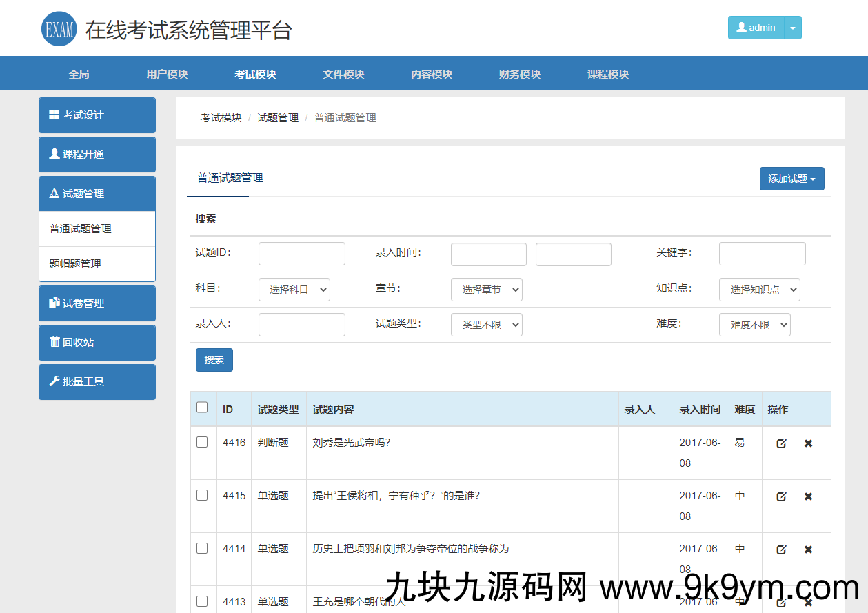The width and height of the screenshot is (868, 613).
Task: Tick the checkbox beside question 4413
Action: coord(202,601)
